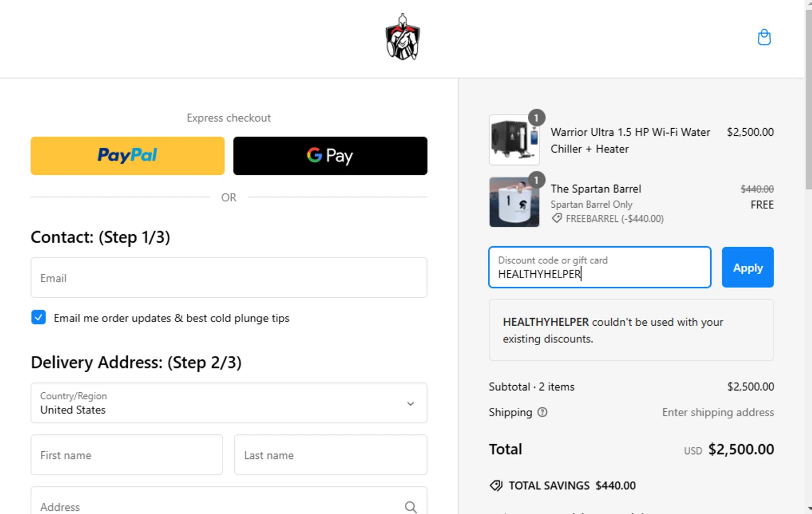Image resolution: width=812 pixels, height=514 pixels.
Task: Focus the Email input field
Action: point(229,278)
